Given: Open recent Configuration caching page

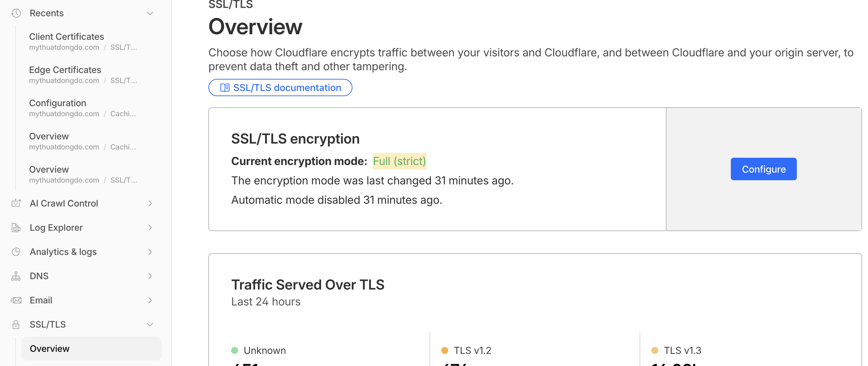Looking at the screenshot, I should [58, 103].
